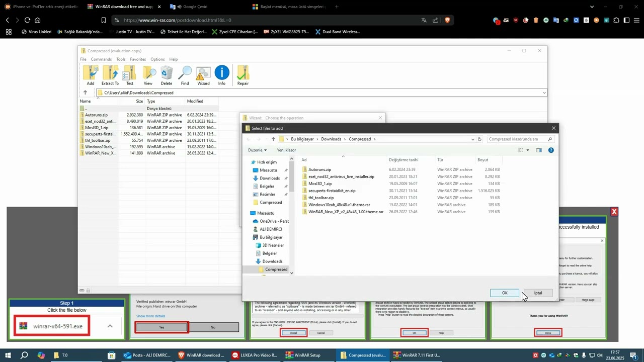Viewport: 644px width, 362px height.
Task: Open the Wizard toolbar icon
Action: [203, 75]
